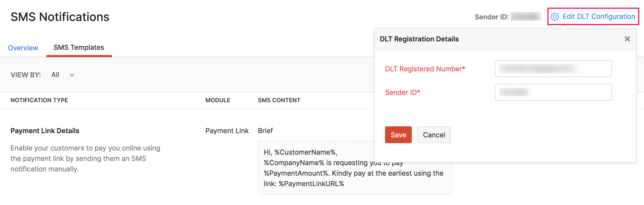
Task: Open the All filter options
Action: tap(55, 75)
